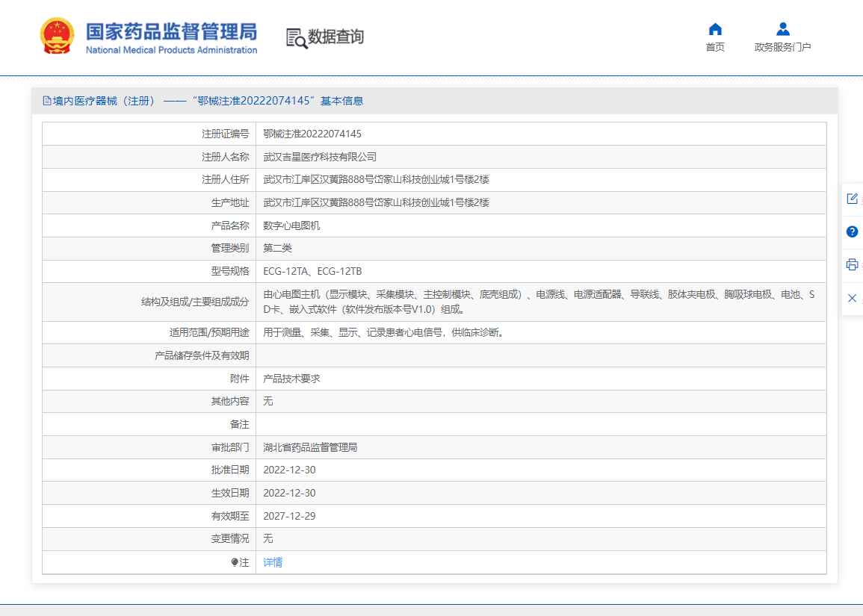Viewport: 863px width, 616px height.
Task: Click the 数据查询 heading text
Action: click(x=335, y=37)
